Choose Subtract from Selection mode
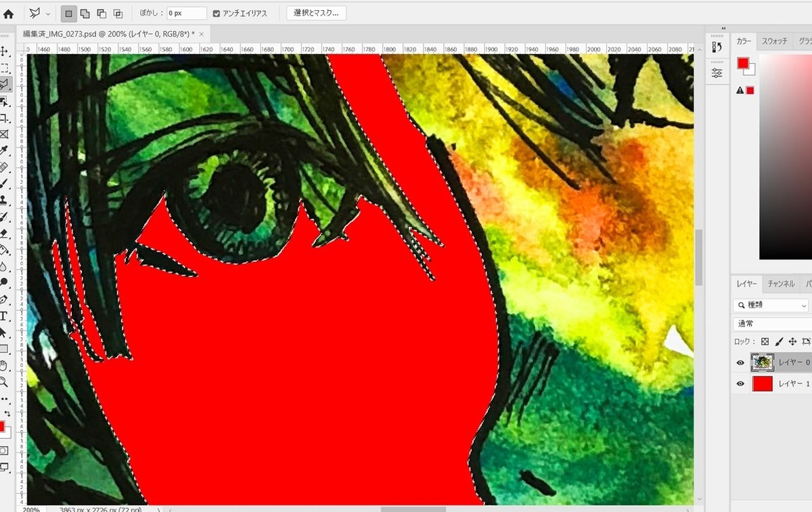The image size is (812, 512). click(x=101, y=13)
